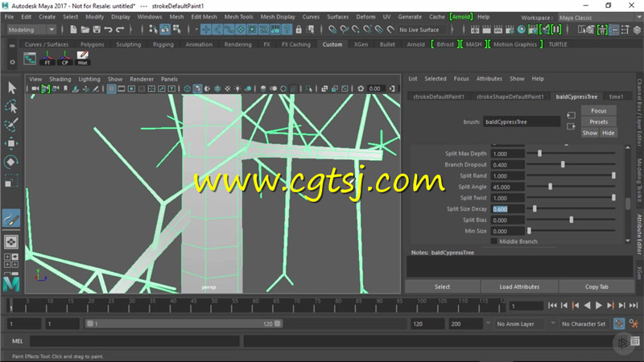This screenshot has width=644, height=362.
Task: Adjust the Split Bias slider
Action: tap(571, 220)
